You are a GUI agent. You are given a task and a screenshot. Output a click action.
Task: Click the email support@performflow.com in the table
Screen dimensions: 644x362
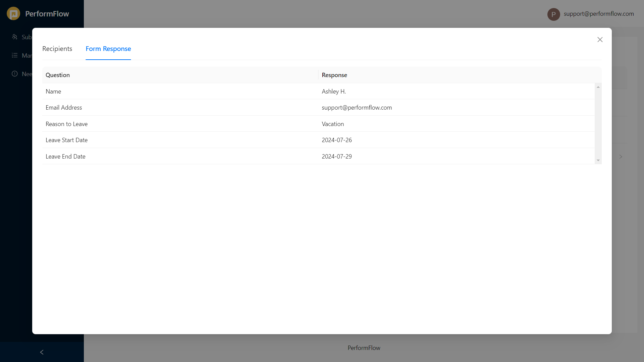point(357,107)
